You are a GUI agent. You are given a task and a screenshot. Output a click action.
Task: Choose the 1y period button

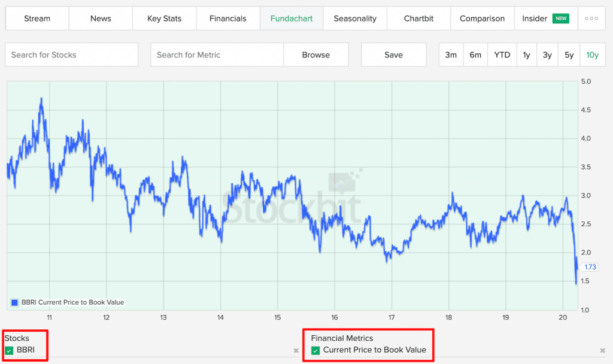(x=526, y=54)
